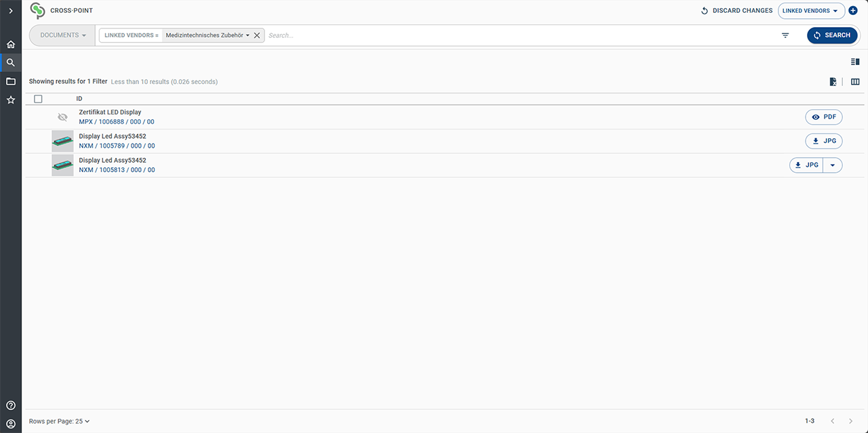Open the filter icon beside the search field
This screenshot has height=433, width=868.
click(x=785, y=35)
